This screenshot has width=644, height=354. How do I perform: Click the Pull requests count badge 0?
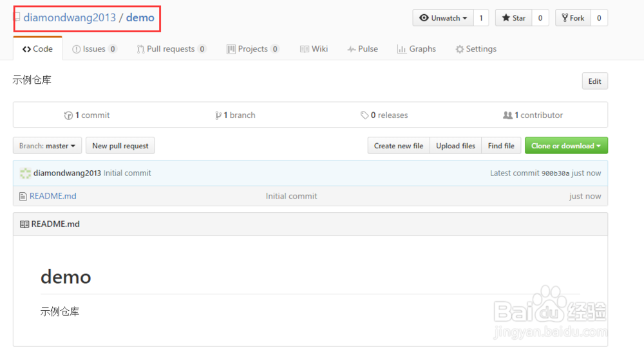202,50
